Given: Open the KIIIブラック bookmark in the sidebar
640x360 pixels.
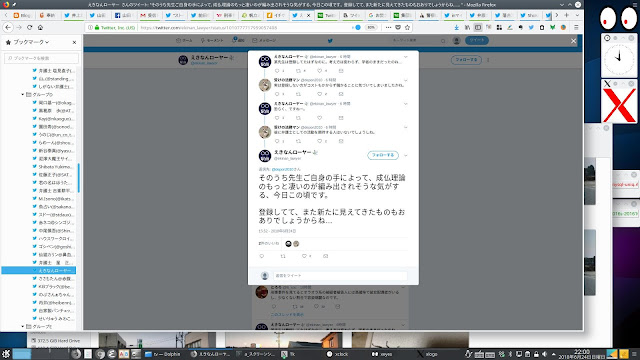Looking at the screenshot, I should (x=53, y=287).
